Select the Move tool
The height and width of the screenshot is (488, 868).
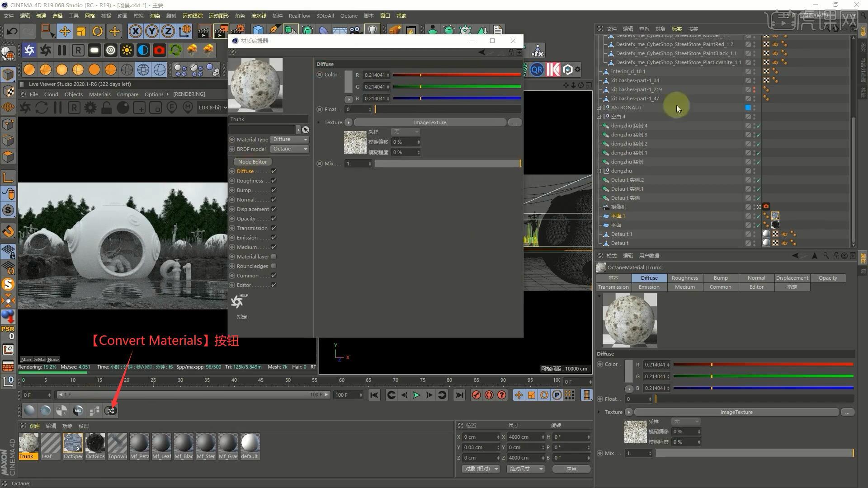click(65, 31)
